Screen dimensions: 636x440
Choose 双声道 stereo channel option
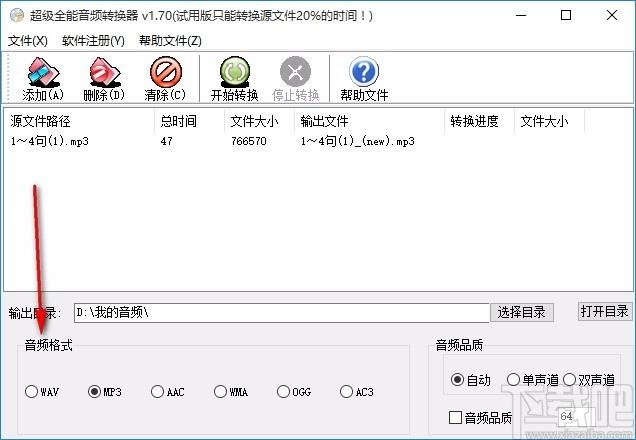point(569,380)
